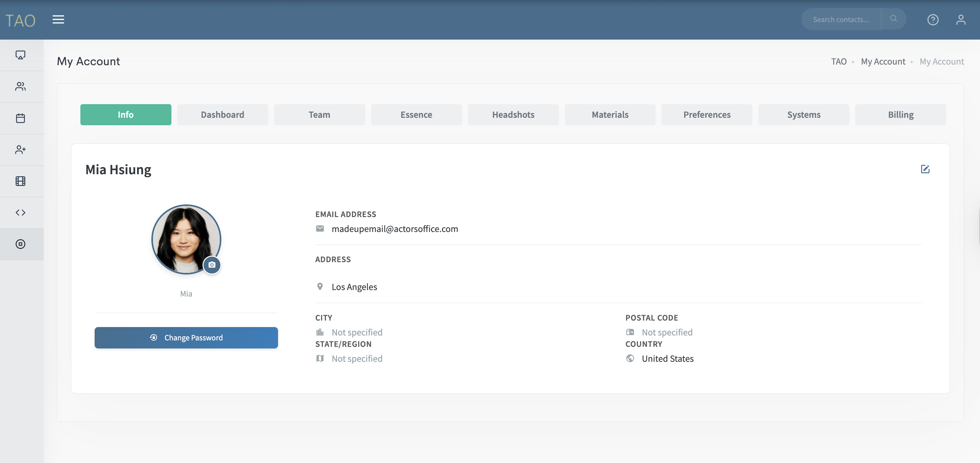The width and height of the screenshot is (980, 463).
Task: Click the camera icon on profile photo
Action: 212,265
